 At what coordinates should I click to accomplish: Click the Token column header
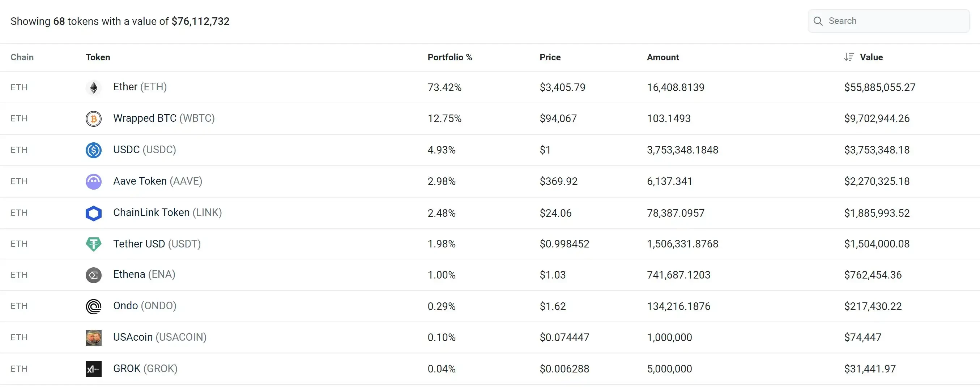pyautogui.click(x=98, y=57)
